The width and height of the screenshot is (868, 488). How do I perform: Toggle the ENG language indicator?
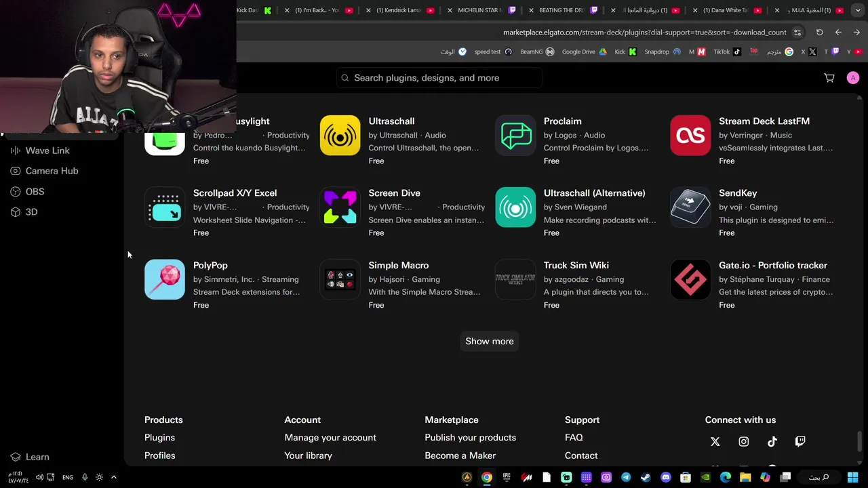68,477
